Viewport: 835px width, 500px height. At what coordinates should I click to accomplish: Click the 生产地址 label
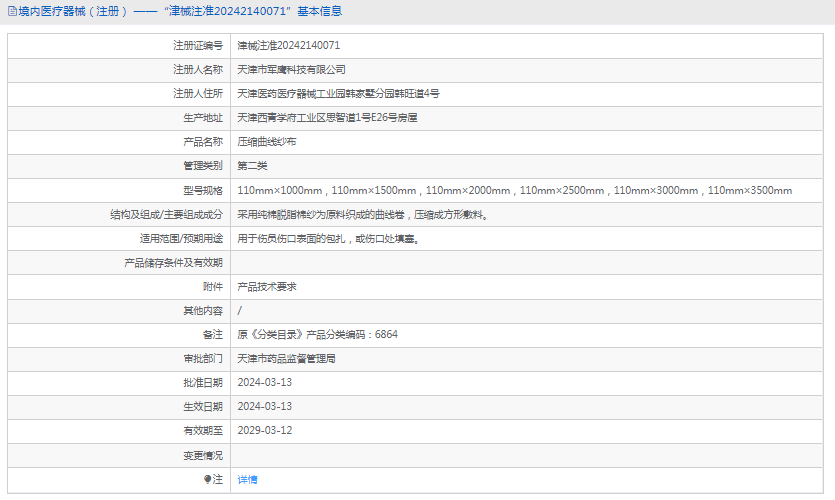tap(203, 118)
